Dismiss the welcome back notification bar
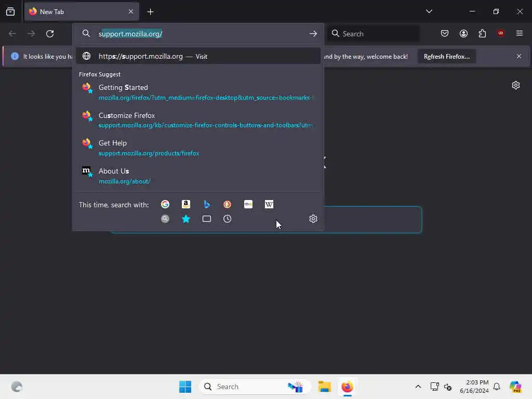532x399 pixels. (x=519, y=56)
